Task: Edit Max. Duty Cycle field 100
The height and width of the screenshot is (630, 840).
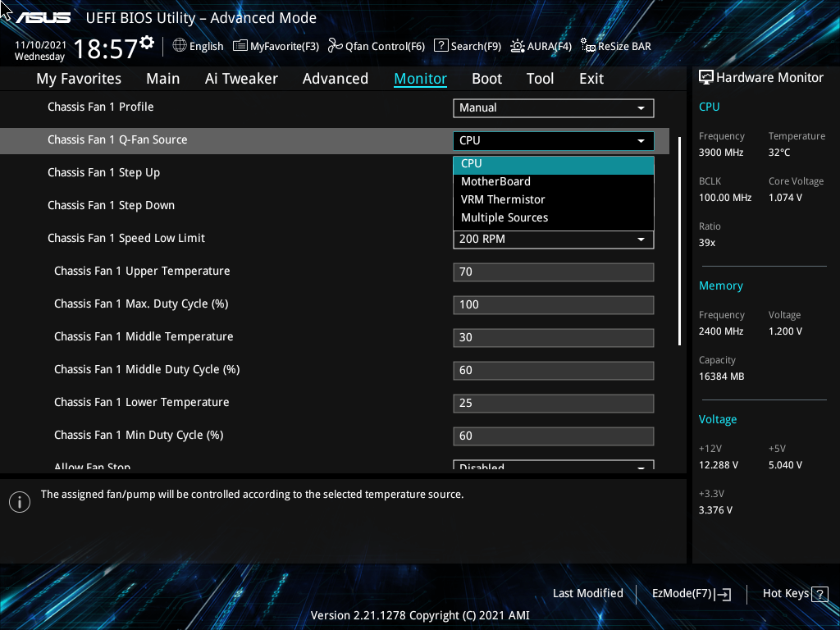Action: pos(554,305)
